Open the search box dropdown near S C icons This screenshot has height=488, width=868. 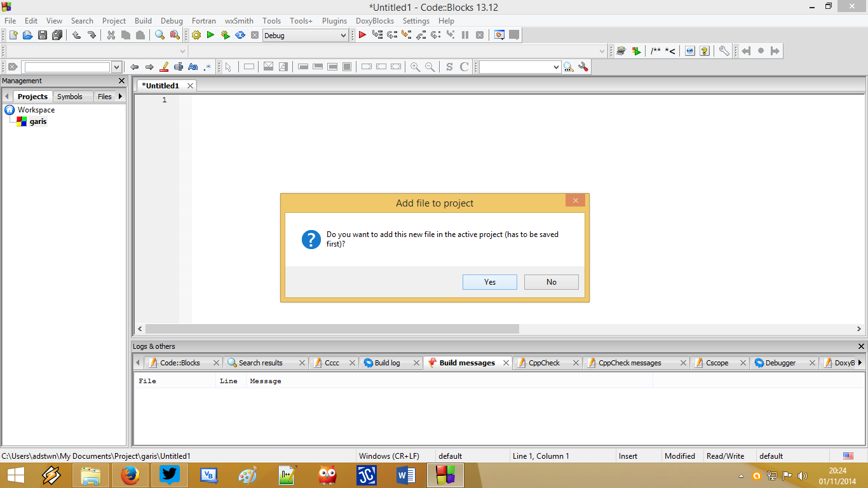(x=557, y=67)
